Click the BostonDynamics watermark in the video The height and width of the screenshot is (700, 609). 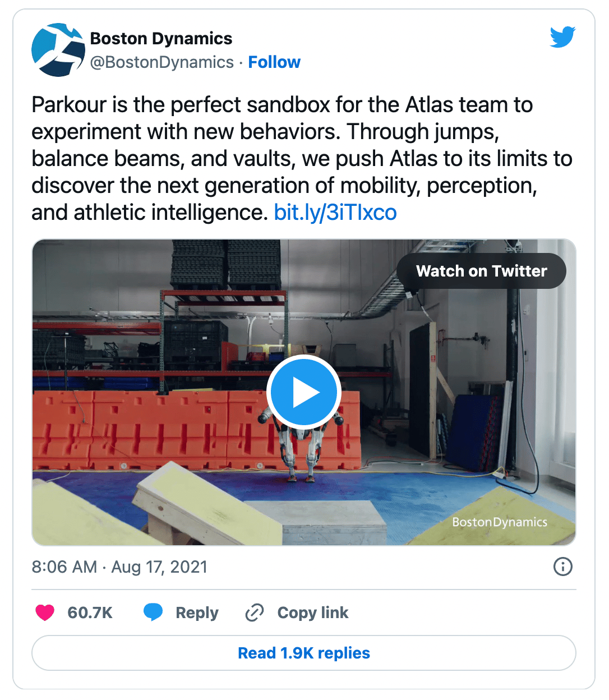pos(500,522)
